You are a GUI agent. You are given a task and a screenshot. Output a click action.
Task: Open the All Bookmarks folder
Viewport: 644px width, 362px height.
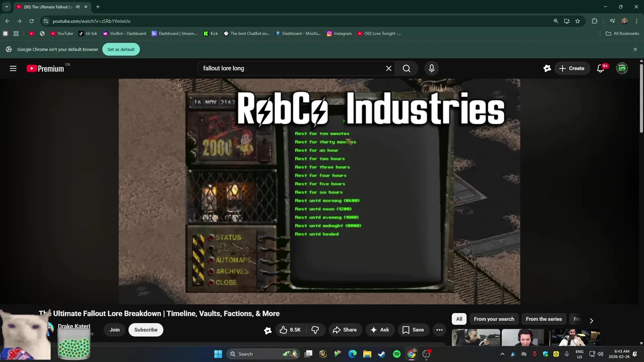pyautogui.click(x=622, y=34)
